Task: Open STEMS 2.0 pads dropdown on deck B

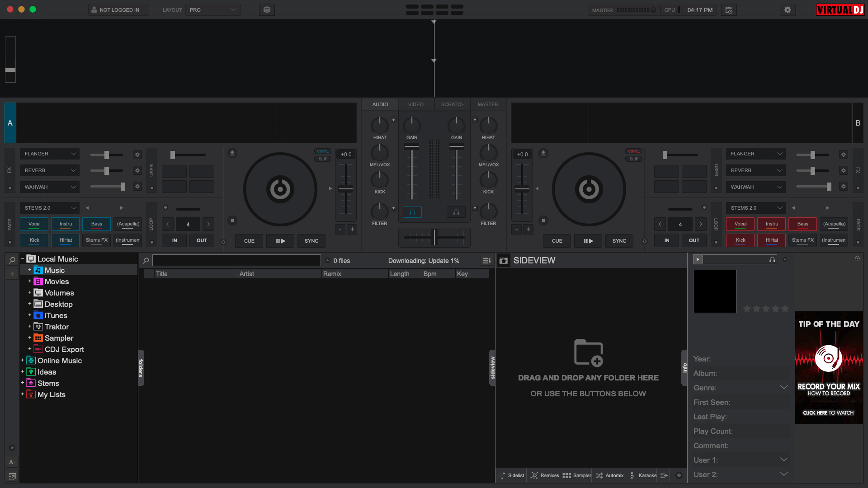Action: [x=755, y=208]
